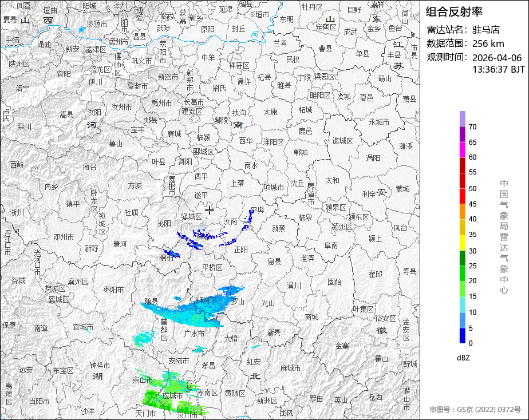Click the 新蔡 map label
The height and width of the screenshot is (420, 529).
click(278, 228)
